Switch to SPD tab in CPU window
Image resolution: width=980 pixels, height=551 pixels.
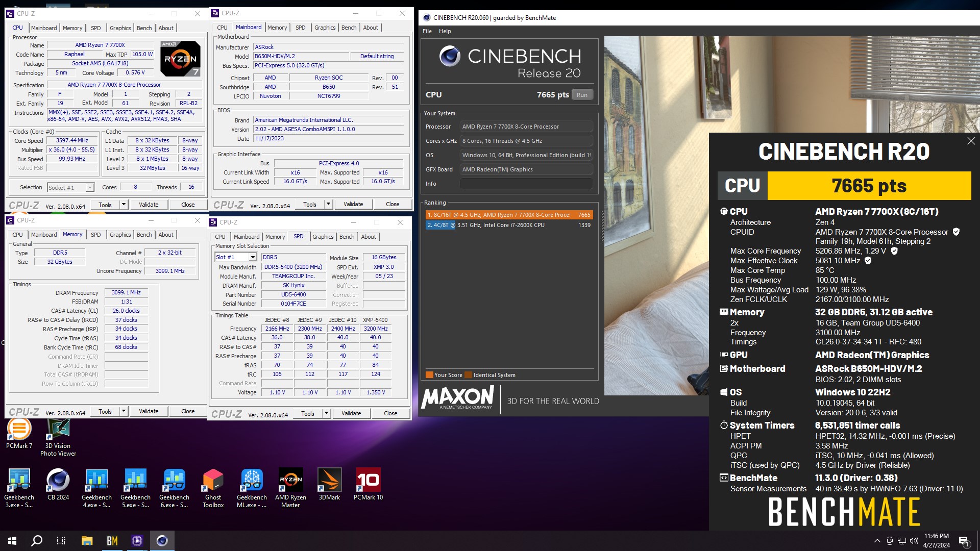tap(96, 28)
